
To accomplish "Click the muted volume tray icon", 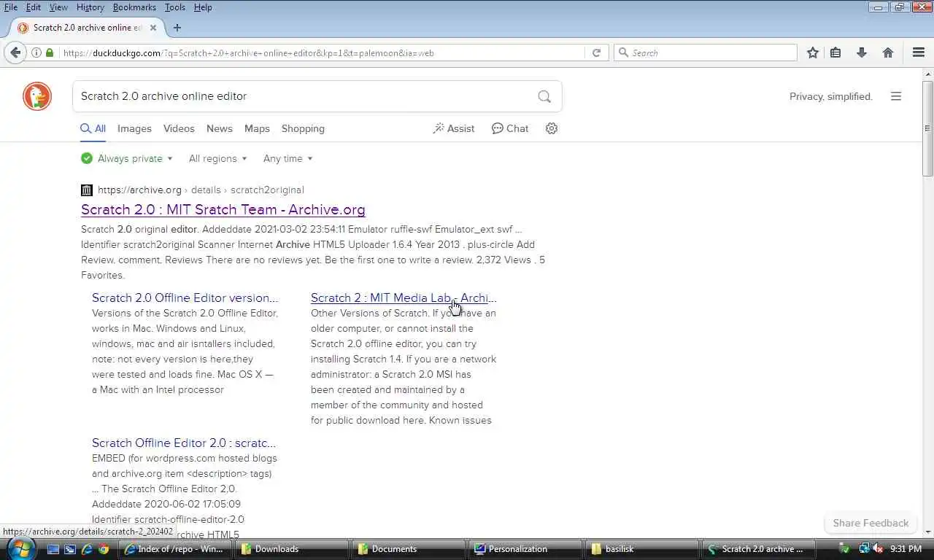I will pos(878,548).
